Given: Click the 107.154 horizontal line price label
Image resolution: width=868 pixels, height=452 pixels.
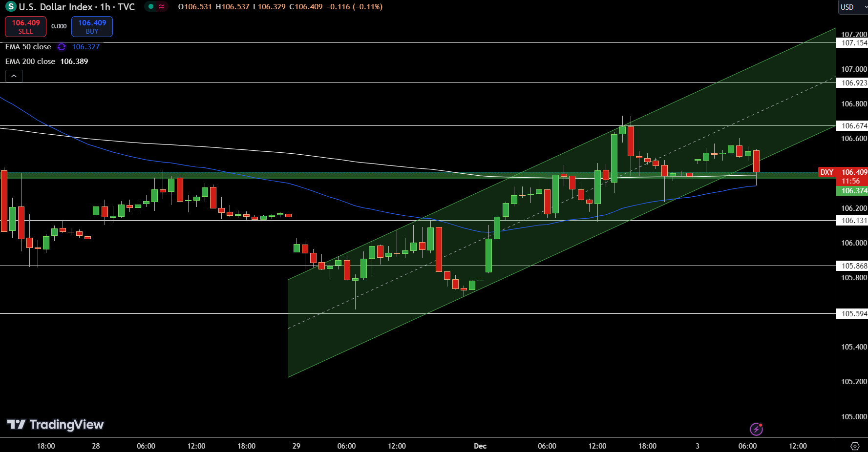Looking at the screenshot, I should click(852, 43).
